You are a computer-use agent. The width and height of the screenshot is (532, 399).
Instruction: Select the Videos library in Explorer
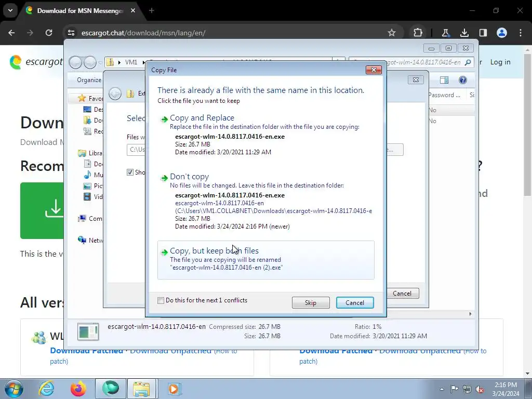coord(93,196)
